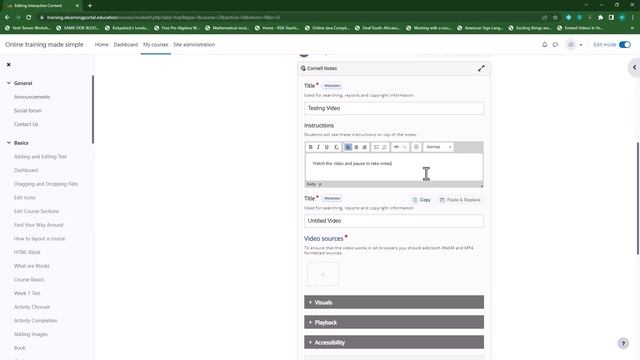Open Edit Course Sections item
Screen dimensions: 640x360
click(36, 211)
